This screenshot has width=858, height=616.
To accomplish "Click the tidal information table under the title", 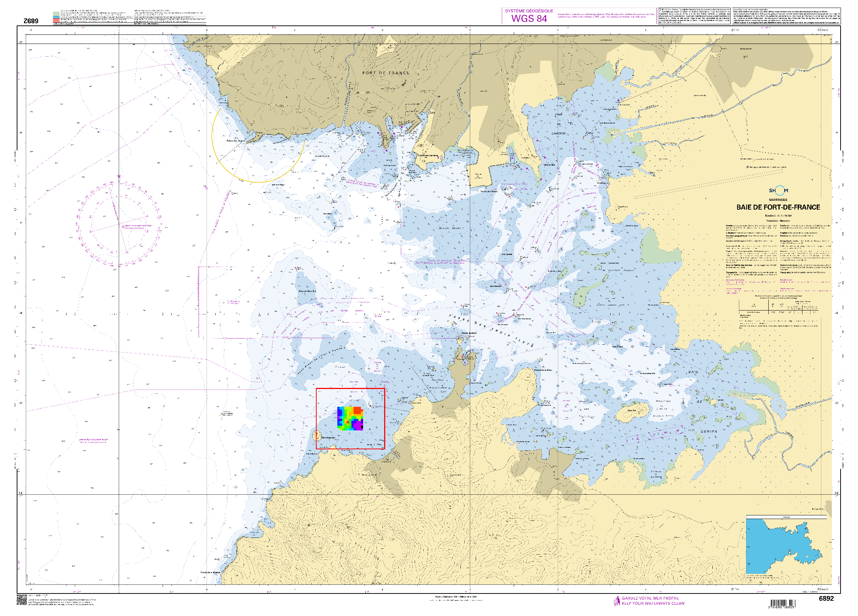I will point(778,307).
